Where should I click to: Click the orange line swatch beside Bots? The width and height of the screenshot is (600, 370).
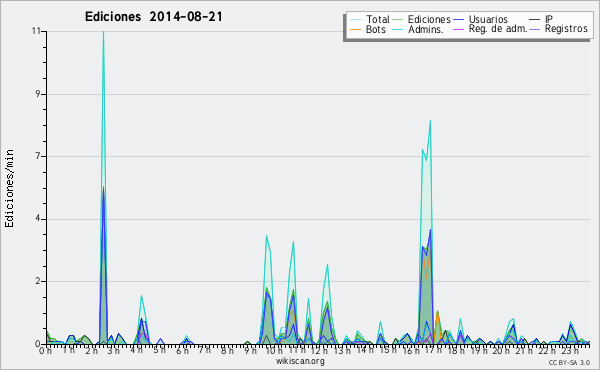pos(355,29)
